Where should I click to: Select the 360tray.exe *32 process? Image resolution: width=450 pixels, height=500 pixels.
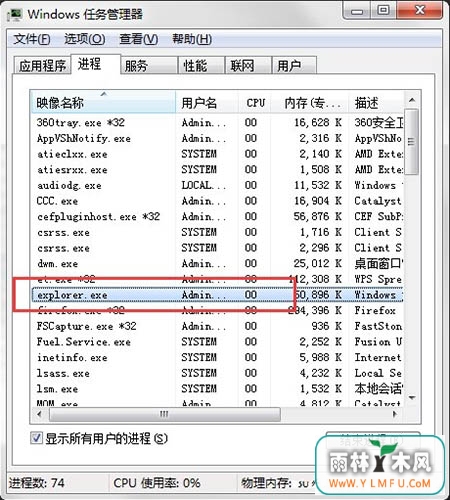coord(217,123)
